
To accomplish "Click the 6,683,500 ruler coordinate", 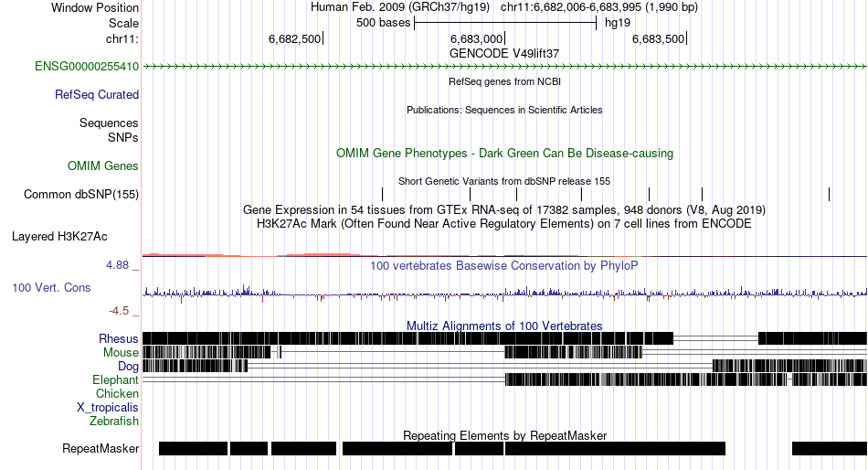I will click(x=658, y=38).
